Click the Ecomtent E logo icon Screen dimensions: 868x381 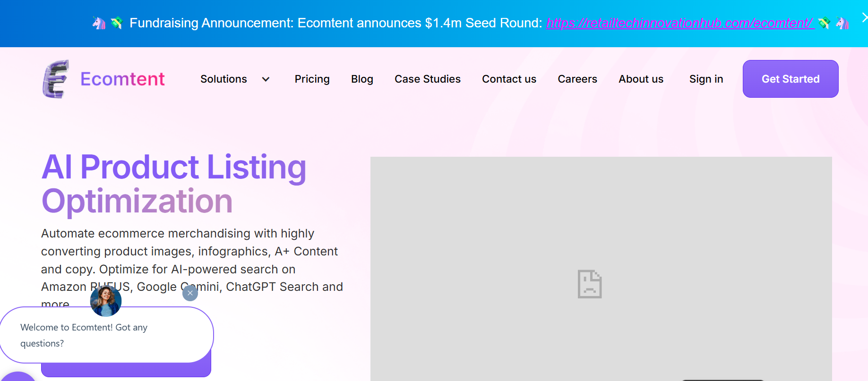click(x=56, y=79)
